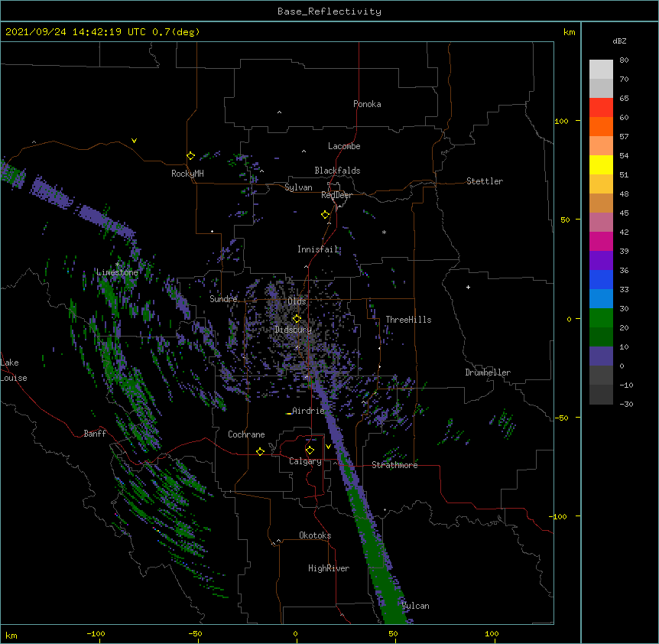Viewport: 659px width, 644px height.
Task: Click the yellow V marker east of Calgary diamond
Action: pyautogui.click(x=328, y=447)
